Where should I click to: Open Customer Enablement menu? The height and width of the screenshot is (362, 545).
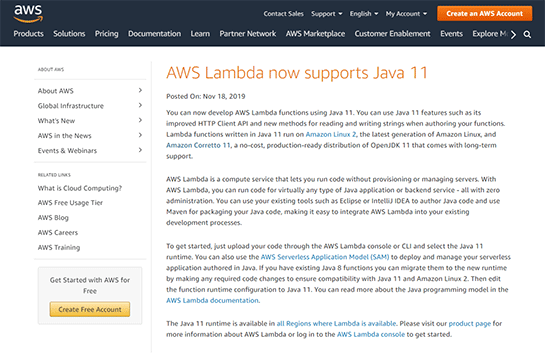pyautogui.click(x=392, y=34)
